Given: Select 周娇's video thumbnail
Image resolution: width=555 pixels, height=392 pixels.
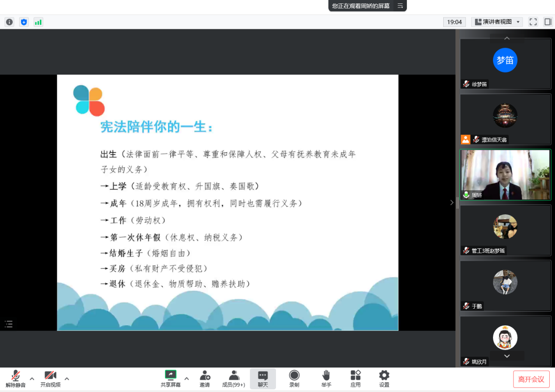Looking at the screenshot, I should pos(505,175).
